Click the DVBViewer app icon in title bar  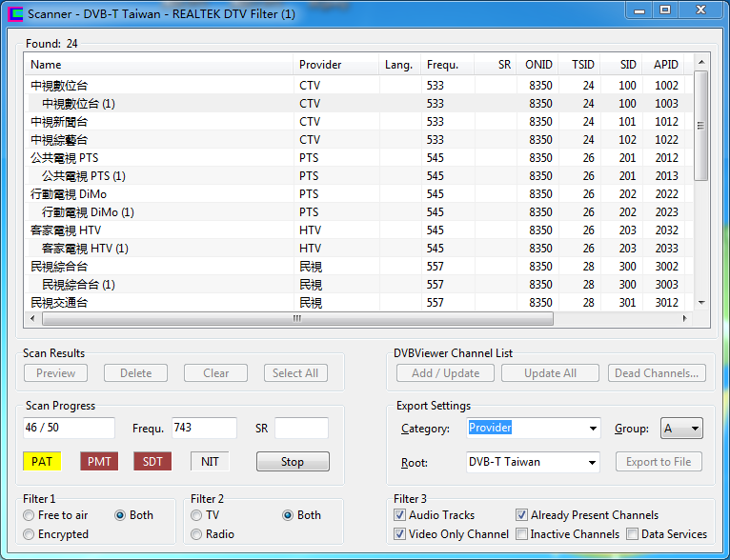tap(15, 14)
